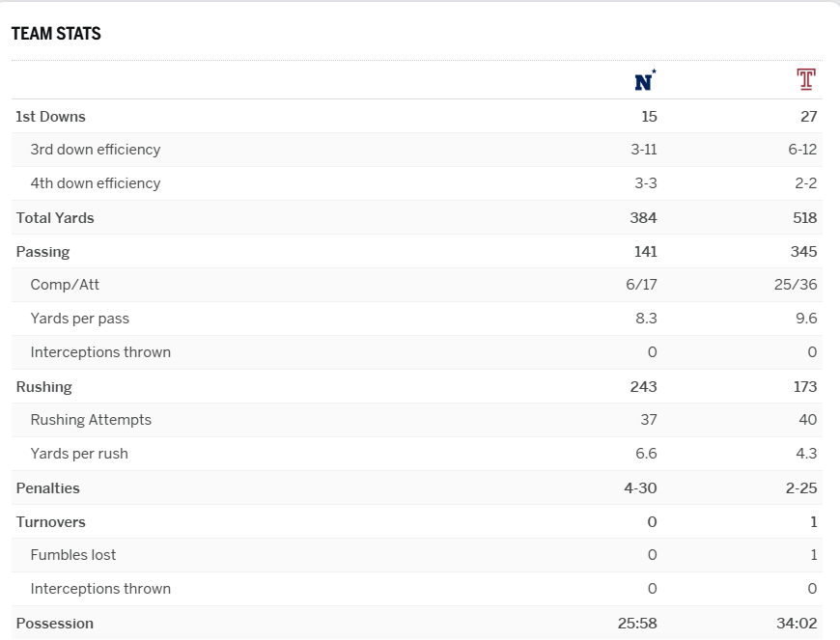The height and width of the screenshot is (640, 840).
Task: Select the Possession row label
Action: coord(54,624)
